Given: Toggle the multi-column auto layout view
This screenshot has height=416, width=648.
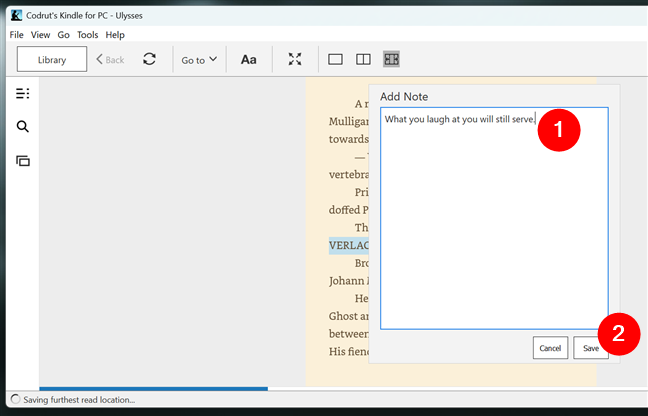Looking at the screenshot, I should pos(391,59).
